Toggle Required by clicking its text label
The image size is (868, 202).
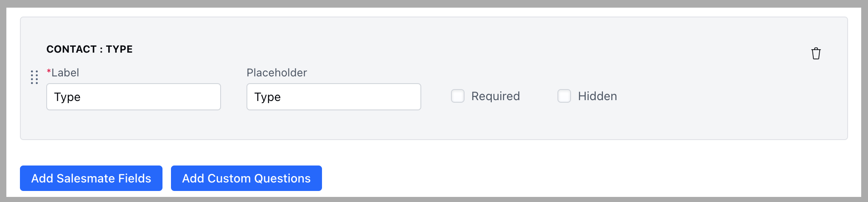point(496,96)
